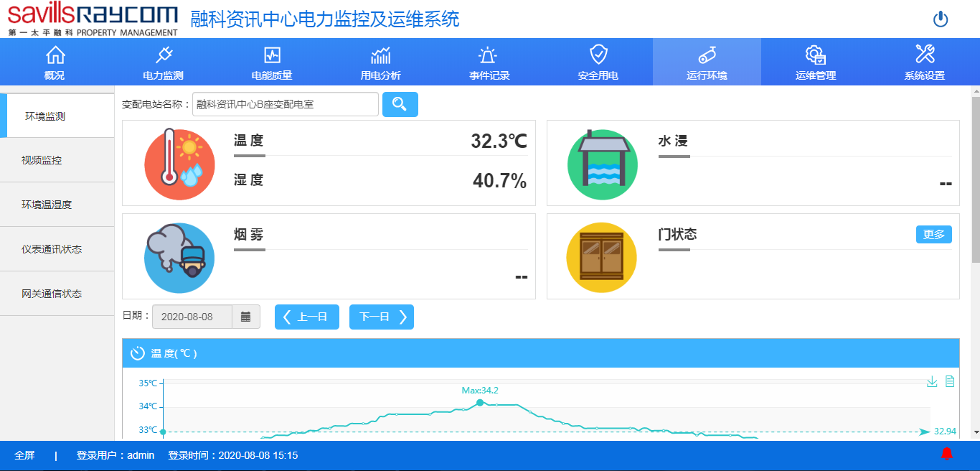Viewport: 980px width, 471px height.
Task: Click the substation name input field
Action: click(x=286, y=104)
